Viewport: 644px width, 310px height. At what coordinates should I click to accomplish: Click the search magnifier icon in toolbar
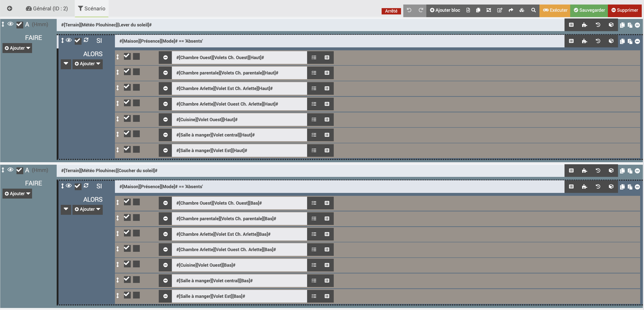pos(533,10)
